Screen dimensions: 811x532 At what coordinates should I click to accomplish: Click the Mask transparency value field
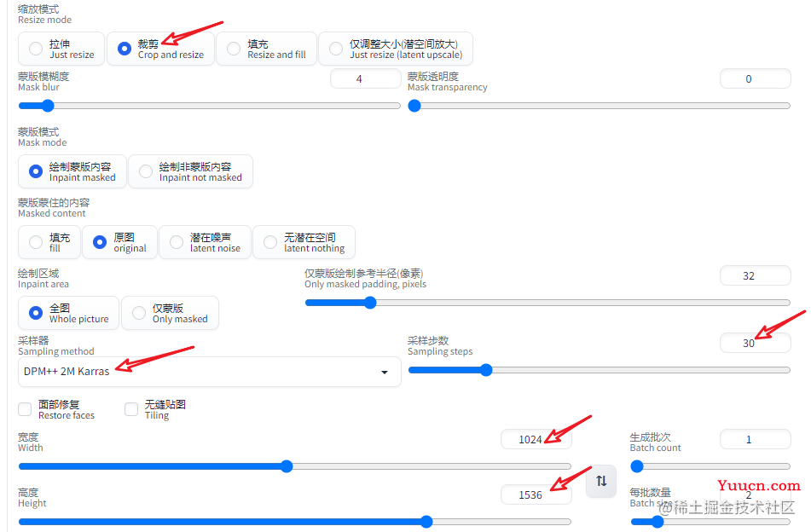tap(755, 78)
